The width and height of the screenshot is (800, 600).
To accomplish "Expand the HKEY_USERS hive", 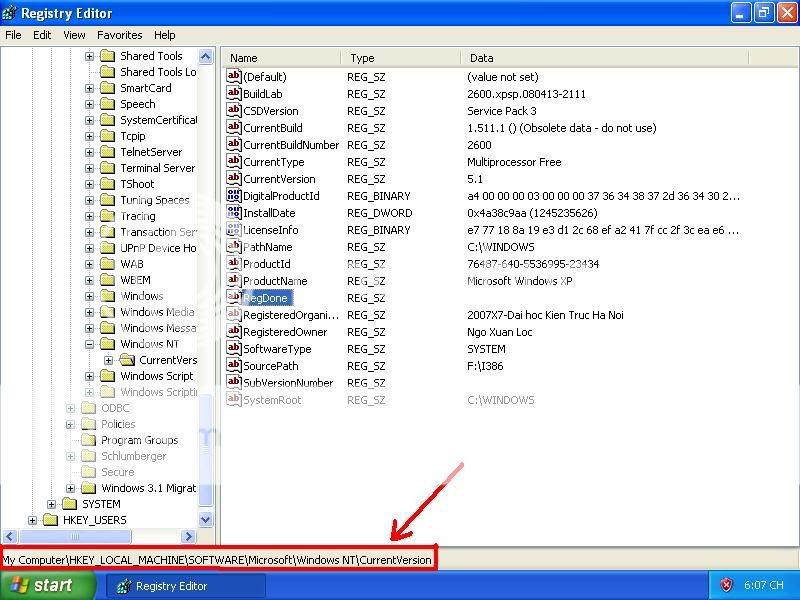I will click(32, 520).
